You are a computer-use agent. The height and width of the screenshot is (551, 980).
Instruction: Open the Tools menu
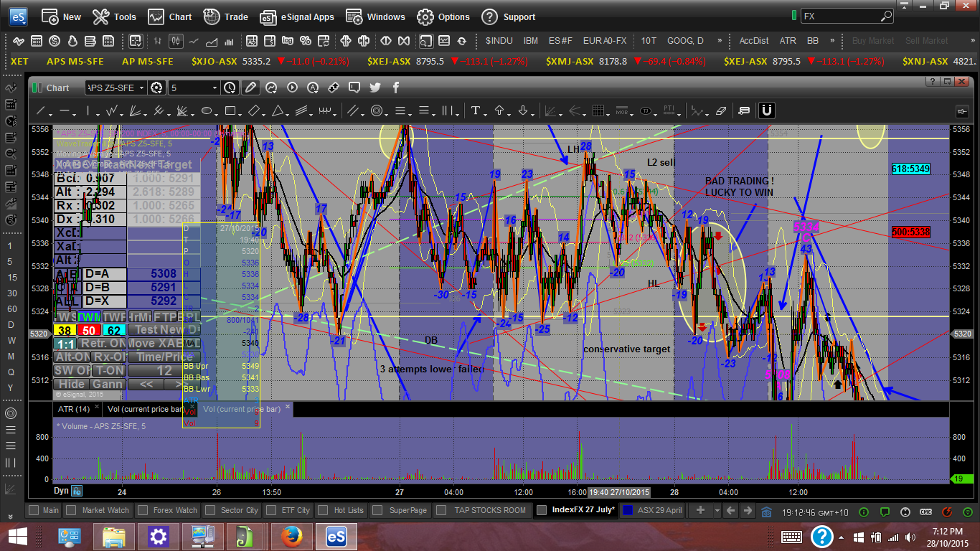tap(115, 17)
